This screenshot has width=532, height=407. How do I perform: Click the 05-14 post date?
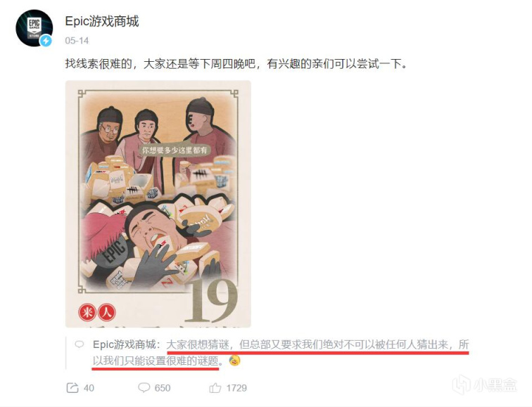tap(77, 41)
